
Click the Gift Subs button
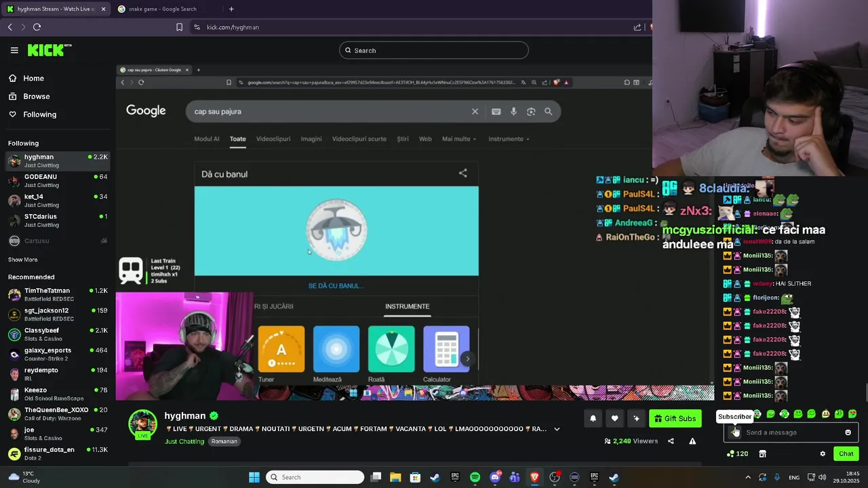click(675, 419)
